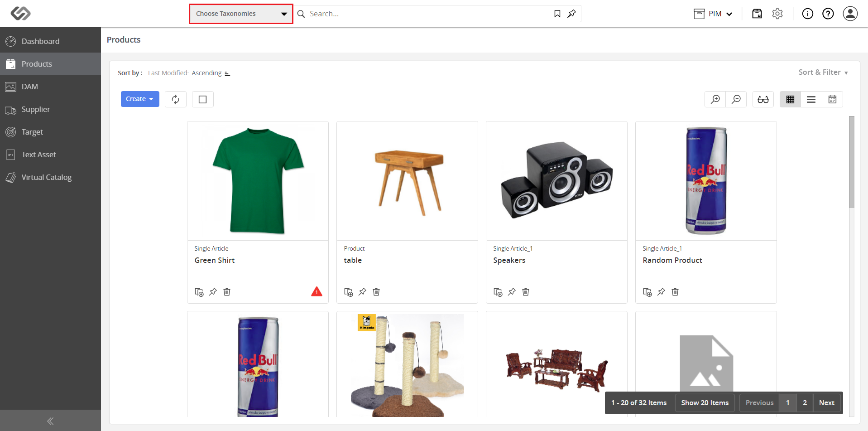The height and width of the screenshot is (431, 868).
Task: Select Products in sidebar
Action: (x=50, y=64)
